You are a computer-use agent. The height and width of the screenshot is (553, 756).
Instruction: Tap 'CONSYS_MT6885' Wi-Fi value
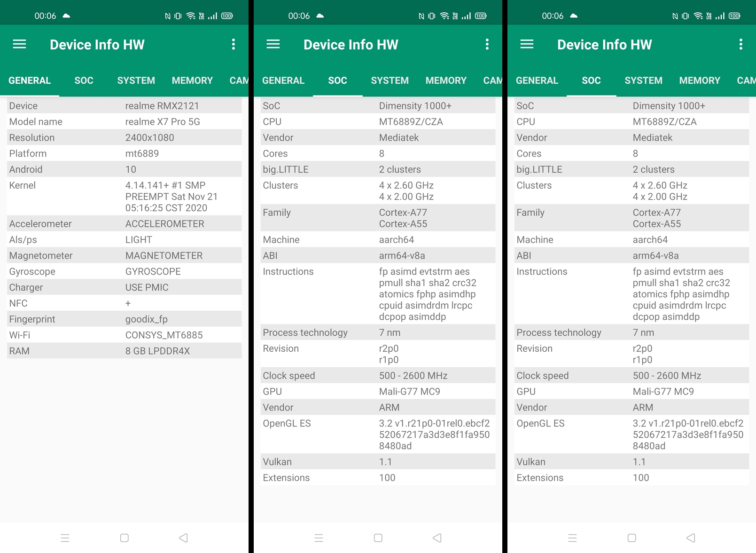164,335
